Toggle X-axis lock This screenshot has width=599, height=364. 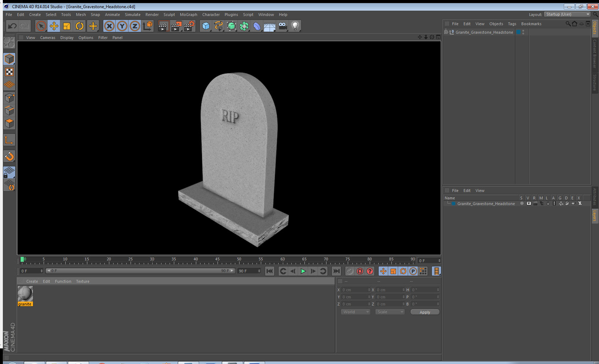point(109,26)
